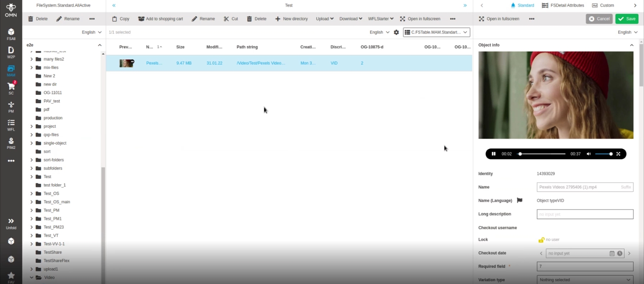Open the FAV favorites star icon
The height and width of the screenshot is (284, 644).
click(11, 277)
